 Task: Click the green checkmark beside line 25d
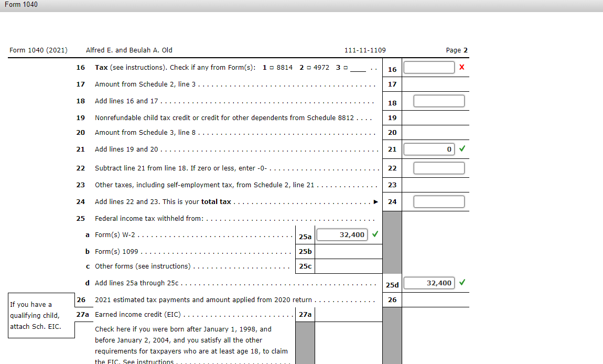tap(461, 283)
